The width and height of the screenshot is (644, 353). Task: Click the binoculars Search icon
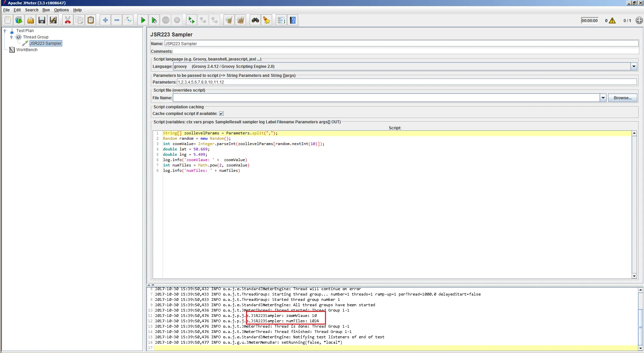(255, 20)
